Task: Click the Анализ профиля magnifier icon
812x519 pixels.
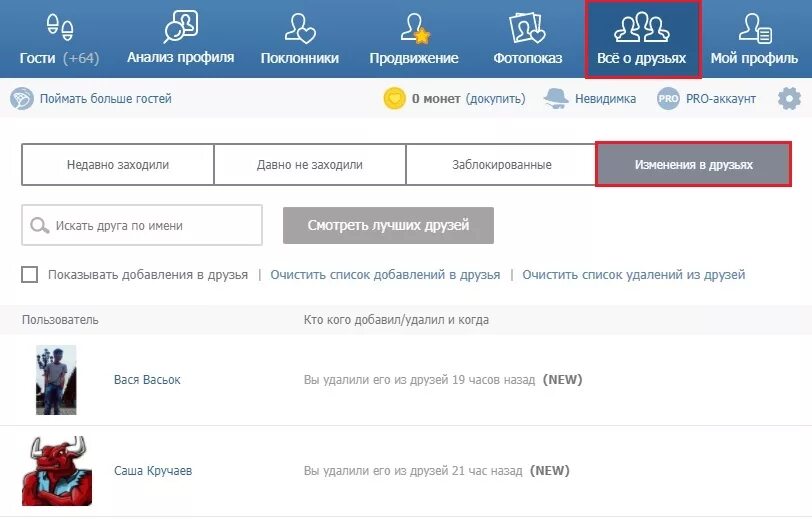Action: pyautogui.click(x=180, y=26)
